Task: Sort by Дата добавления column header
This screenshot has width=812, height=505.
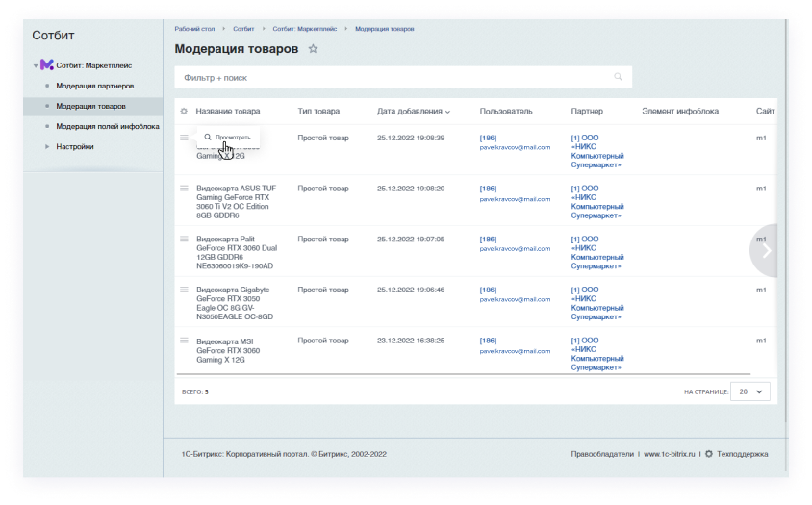Action: pyautogui.click(x=414, y=111)
